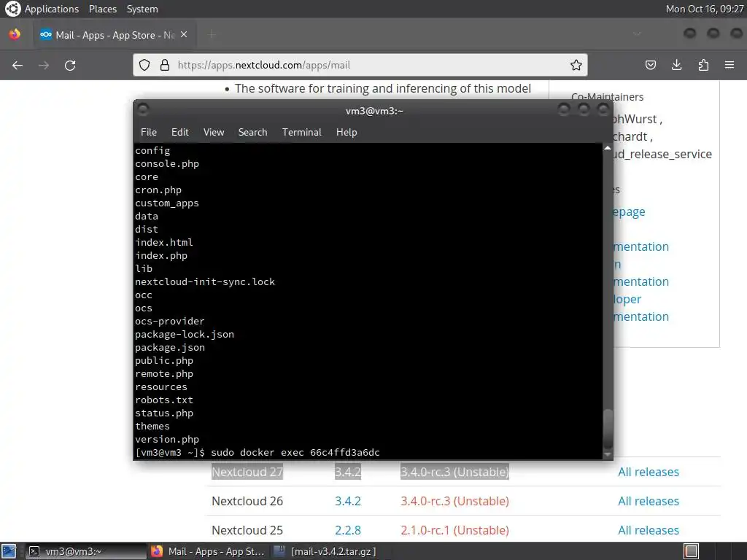Click terminal scrollbar up arrow

[x=608, y=148]
